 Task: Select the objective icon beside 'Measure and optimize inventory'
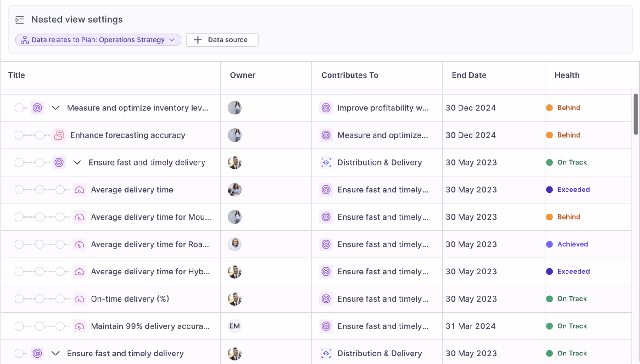37,108
